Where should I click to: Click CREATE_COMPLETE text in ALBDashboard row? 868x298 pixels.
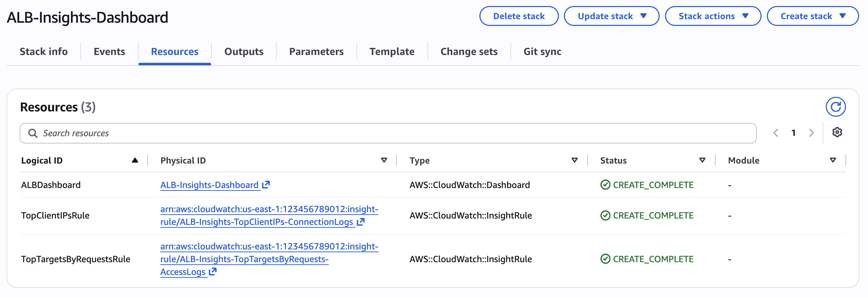click(653, 185)
